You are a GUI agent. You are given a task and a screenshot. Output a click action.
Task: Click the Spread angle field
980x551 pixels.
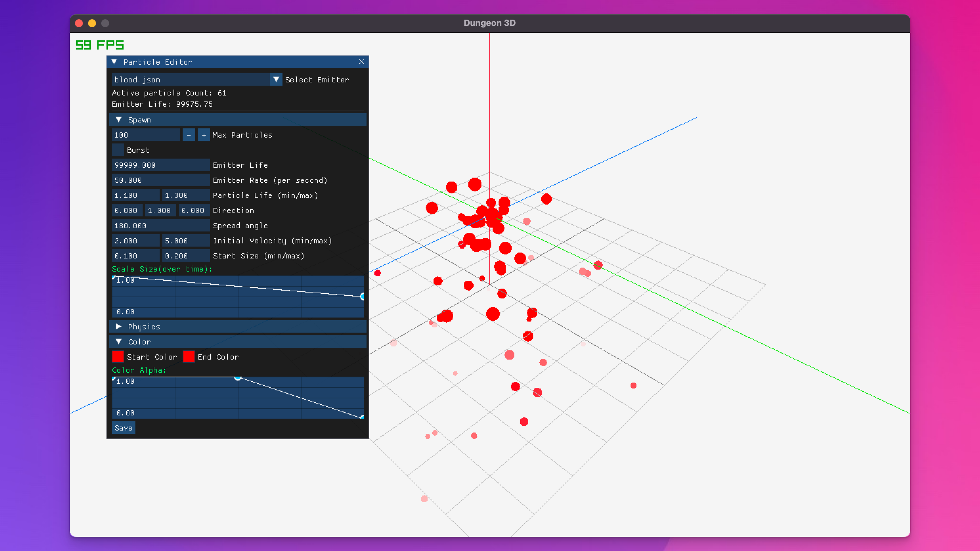[160, 226]
